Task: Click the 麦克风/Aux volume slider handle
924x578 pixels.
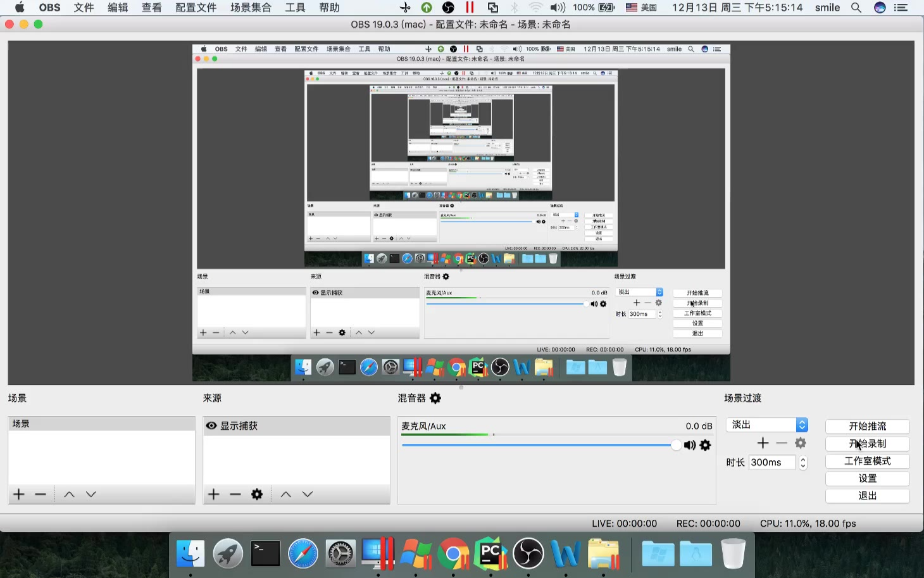Action: pos(676,445)
